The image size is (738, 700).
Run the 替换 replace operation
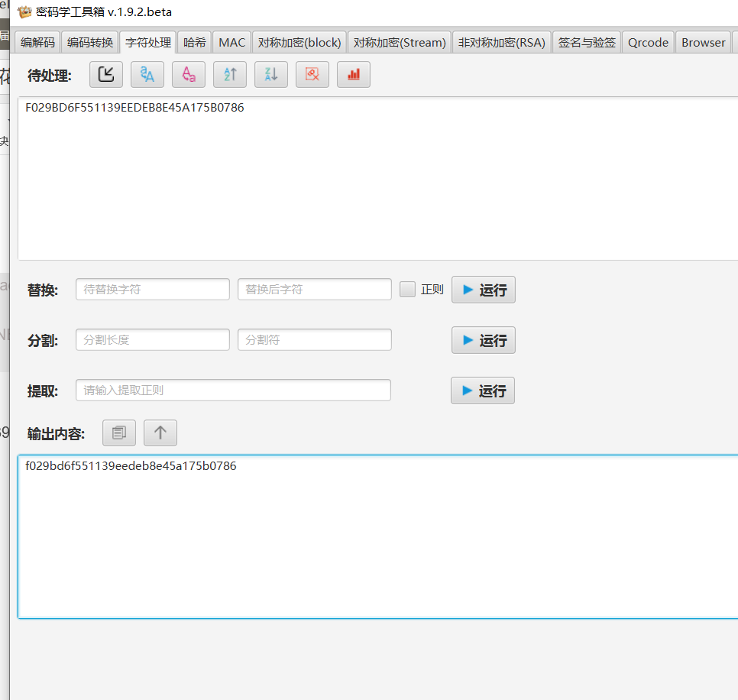click(483, 289)
